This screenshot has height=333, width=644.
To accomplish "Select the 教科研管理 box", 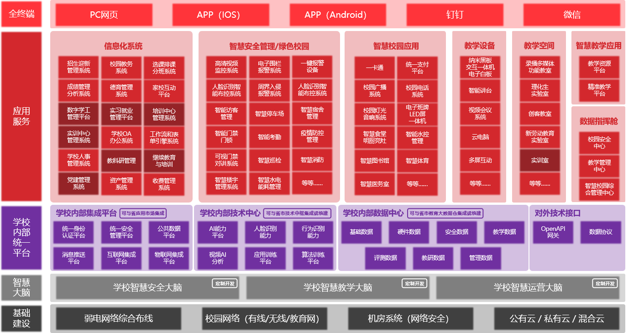I will pos(121,161).
